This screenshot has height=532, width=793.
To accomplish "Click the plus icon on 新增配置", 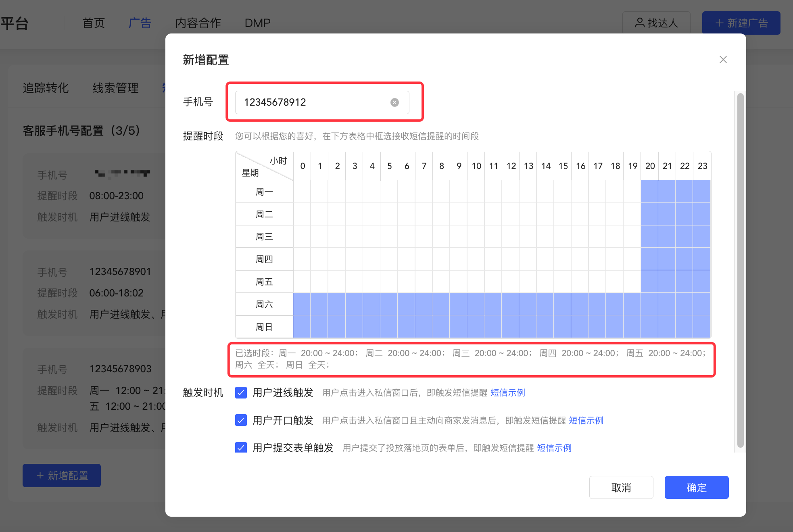I will [x=40, y=476].
